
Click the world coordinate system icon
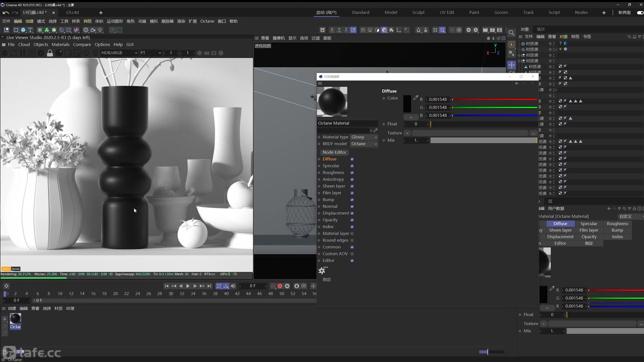click(353, 30)
